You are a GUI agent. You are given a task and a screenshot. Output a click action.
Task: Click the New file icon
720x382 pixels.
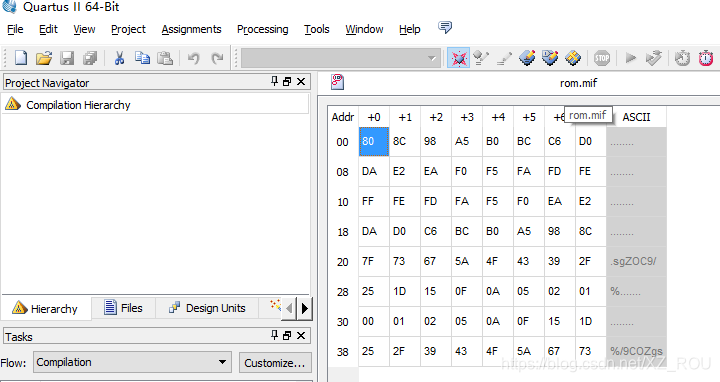[21, 58]
